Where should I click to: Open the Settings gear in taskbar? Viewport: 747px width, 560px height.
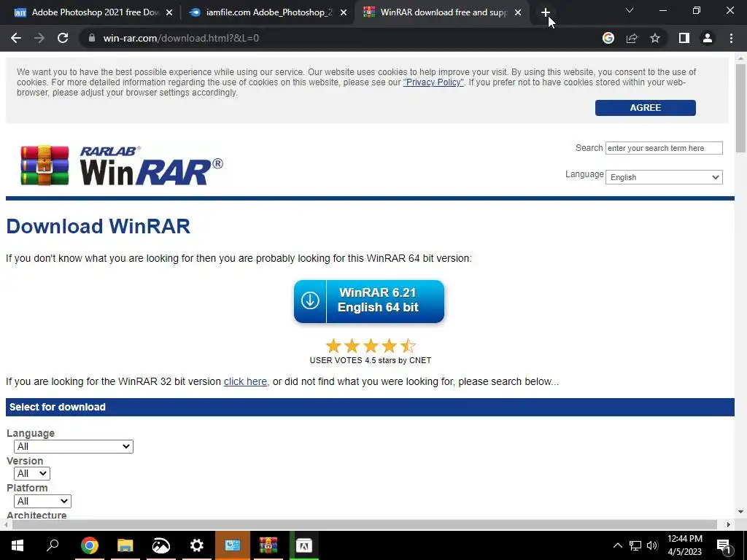point(196,545)
